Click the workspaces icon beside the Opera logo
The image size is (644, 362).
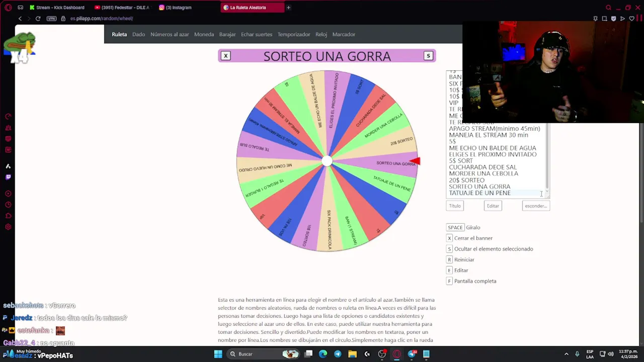click(20, 8)
